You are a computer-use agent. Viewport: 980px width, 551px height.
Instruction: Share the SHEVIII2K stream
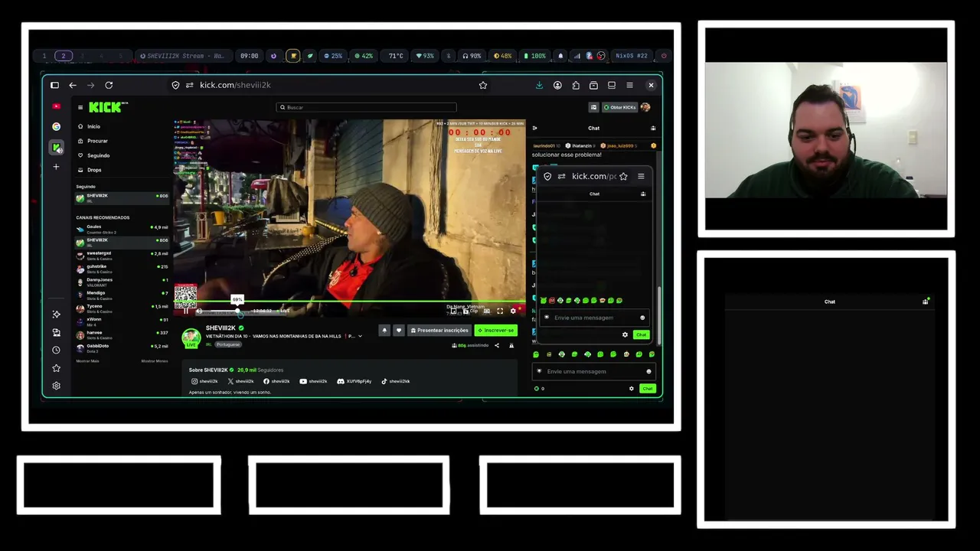coord(496,345)
